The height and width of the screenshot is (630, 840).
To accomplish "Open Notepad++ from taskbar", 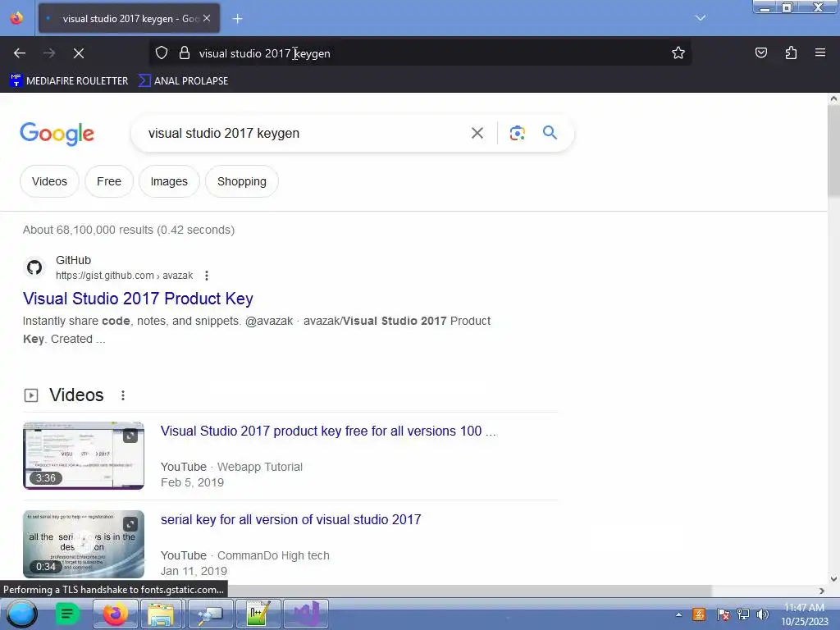I will [x=257, y=614].
